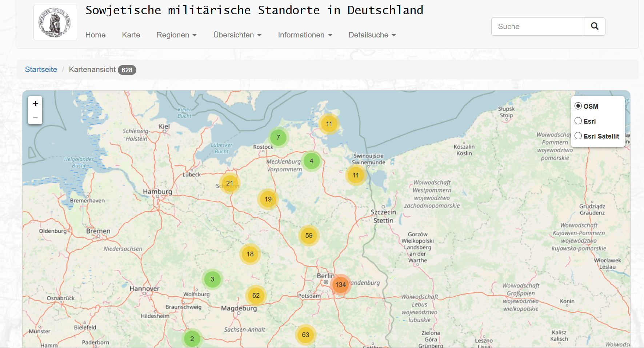Image resolution: width=644 pixels, height=348 pixels.
Task: Select the Esri base map
Action: click(578, 121)
